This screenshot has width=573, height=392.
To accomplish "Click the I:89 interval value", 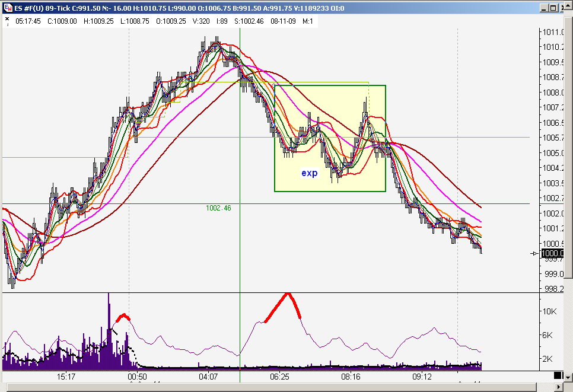I will pyautogui.click(x=222, y=21).
